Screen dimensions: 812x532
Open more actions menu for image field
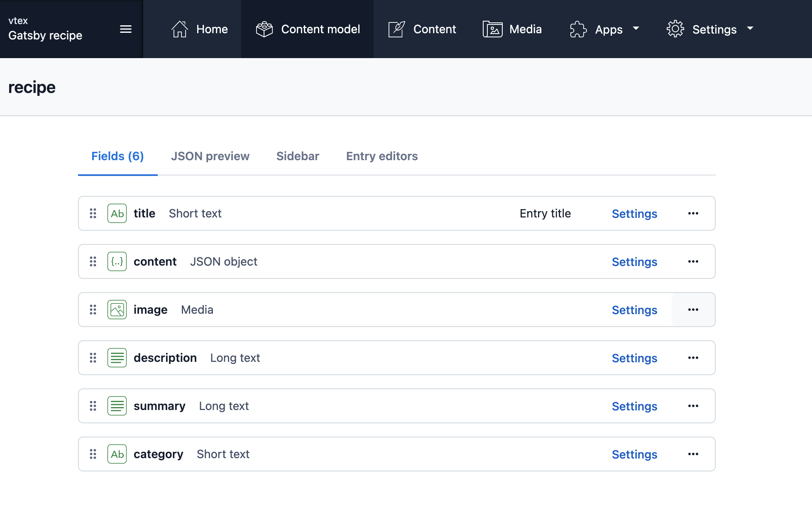point(693,310)
